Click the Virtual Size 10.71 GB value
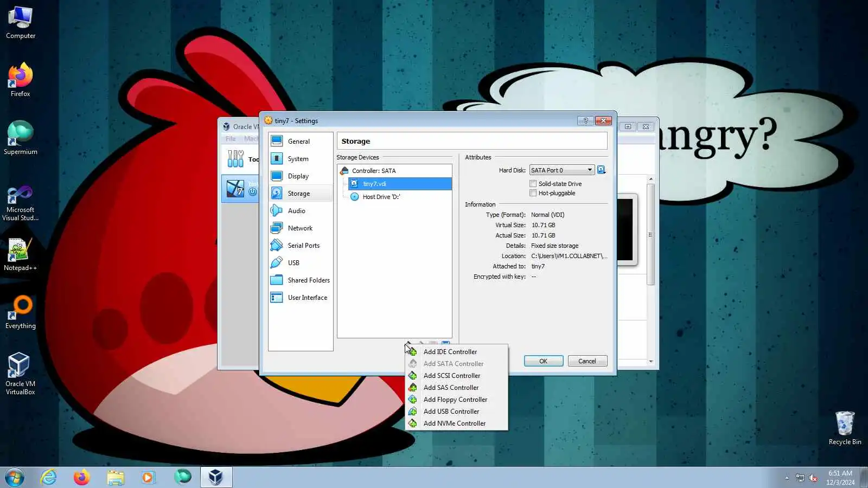This screenshot has width=868, height=488. pos(543,225)
